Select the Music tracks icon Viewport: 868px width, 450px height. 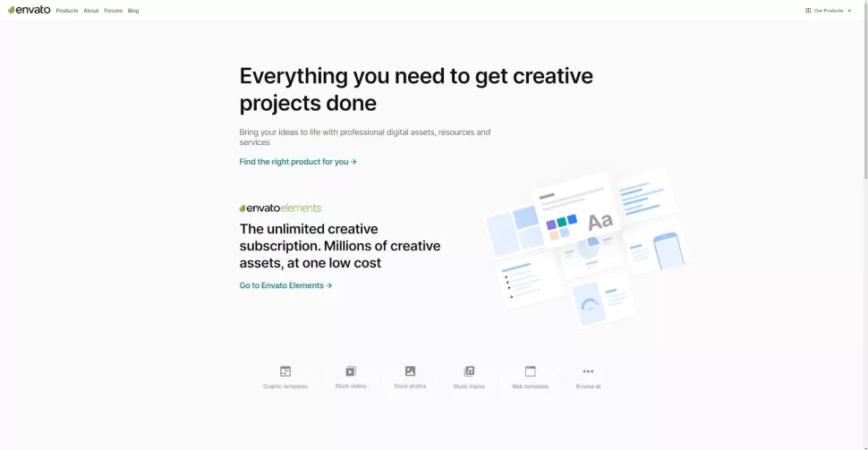tap(469, 371)
